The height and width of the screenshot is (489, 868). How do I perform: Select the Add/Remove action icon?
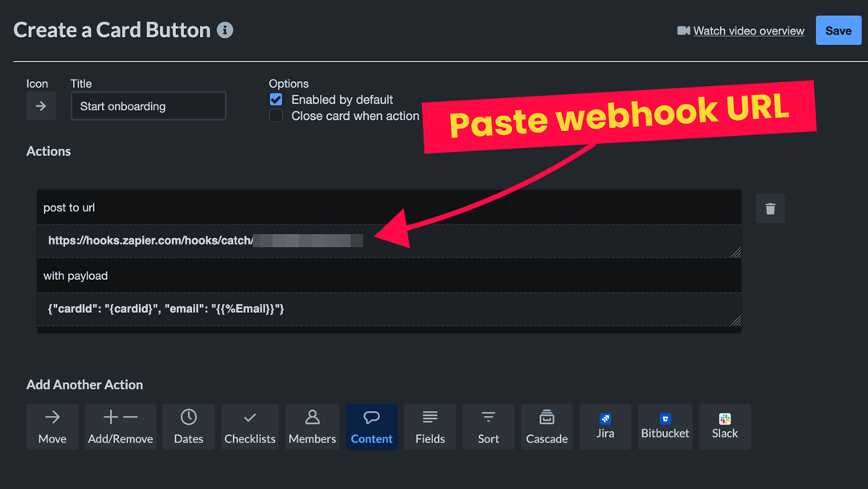121,426
